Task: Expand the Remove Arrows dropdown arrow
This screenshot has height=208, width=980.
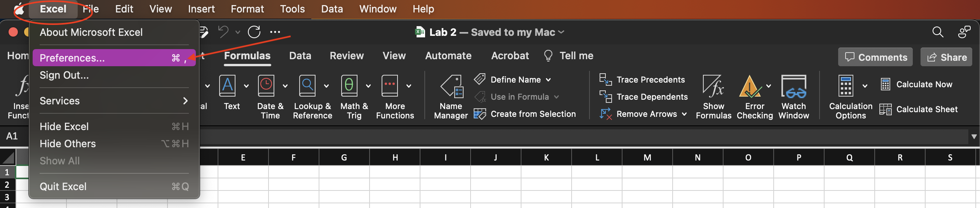Action: tap(684, 114)
